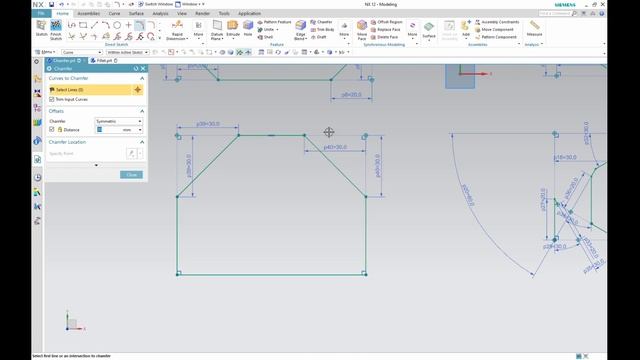The height and width of the screenshot is (360, 640).
Task: Select the Circle sketch tool
Action: [117, 25]
